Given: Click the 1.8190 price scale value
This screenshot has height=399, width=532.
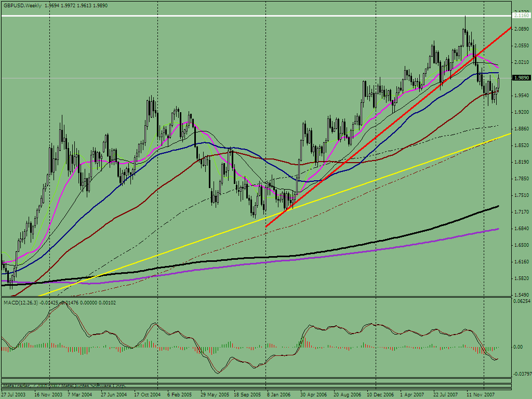Looking at the screenshot, I should point(522,162).
